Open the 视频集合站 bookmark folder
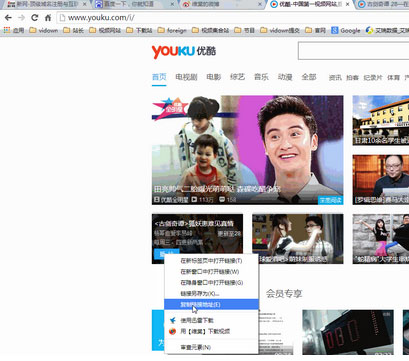Viewport: 409px width, 361px height. pyautogui.click(x=210, y=30)
